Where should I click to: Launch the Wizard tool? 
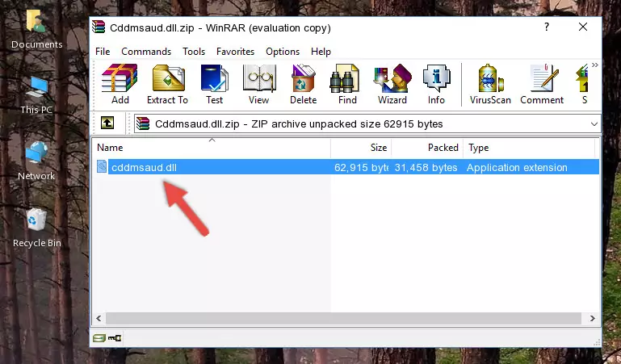(392, 84)
